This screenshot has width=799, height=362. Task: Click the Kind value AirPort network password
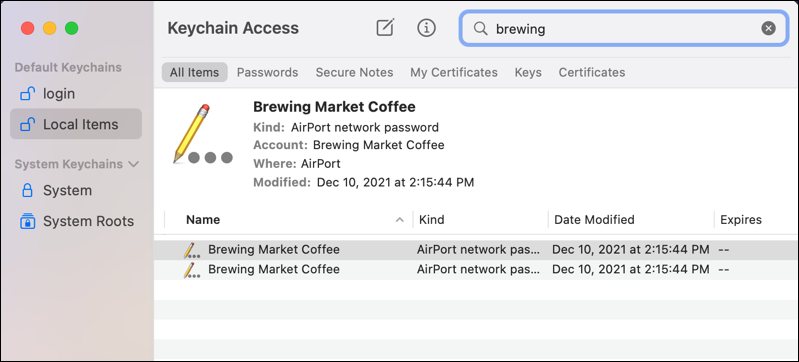pos(365,127)
